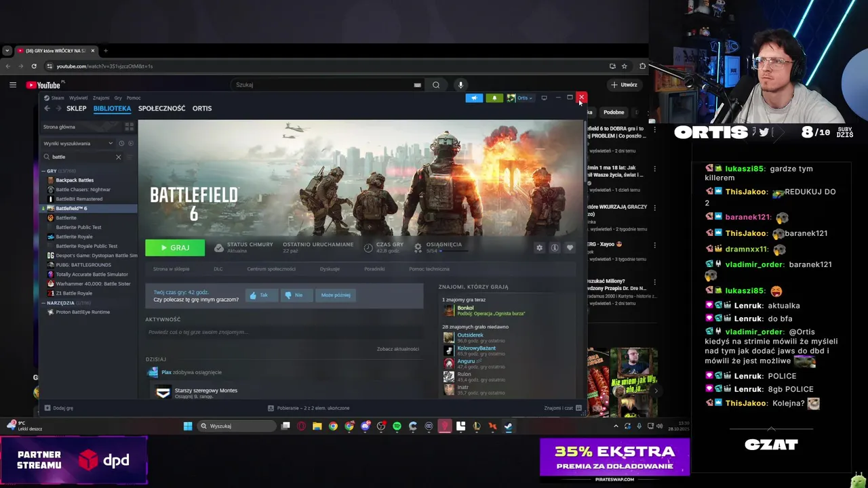
Task: Open Pomoc techniczna link
Action: click(x=429, y=269)
